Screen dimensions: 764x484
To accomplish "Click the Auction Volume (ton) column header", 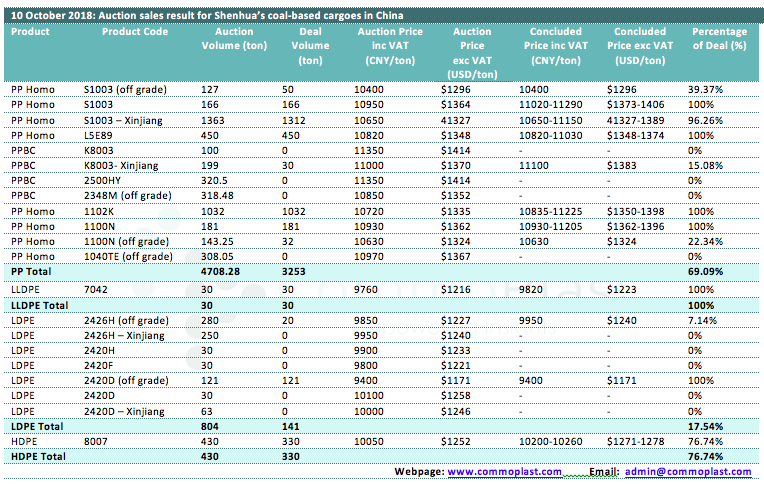I will (241, 46).
